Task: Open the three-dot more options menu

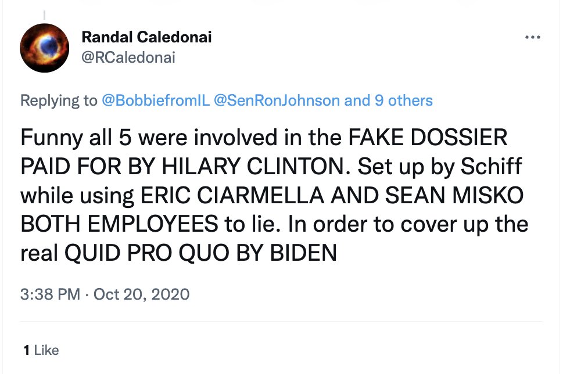Action: point(532,38)
